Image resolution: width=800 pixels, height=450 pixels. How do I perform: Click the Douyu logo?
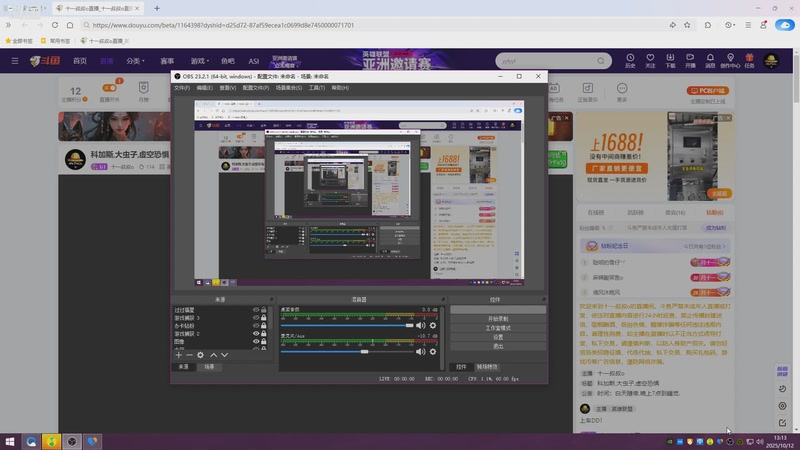coord(45,61)
